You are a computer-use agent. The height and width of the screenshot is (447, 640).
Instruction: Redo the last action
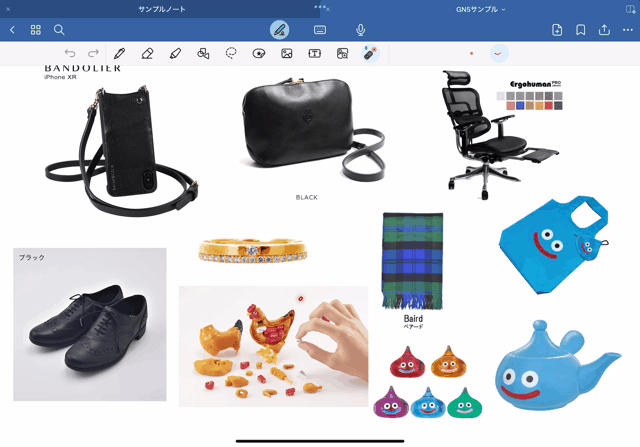[x=93, y=53]
